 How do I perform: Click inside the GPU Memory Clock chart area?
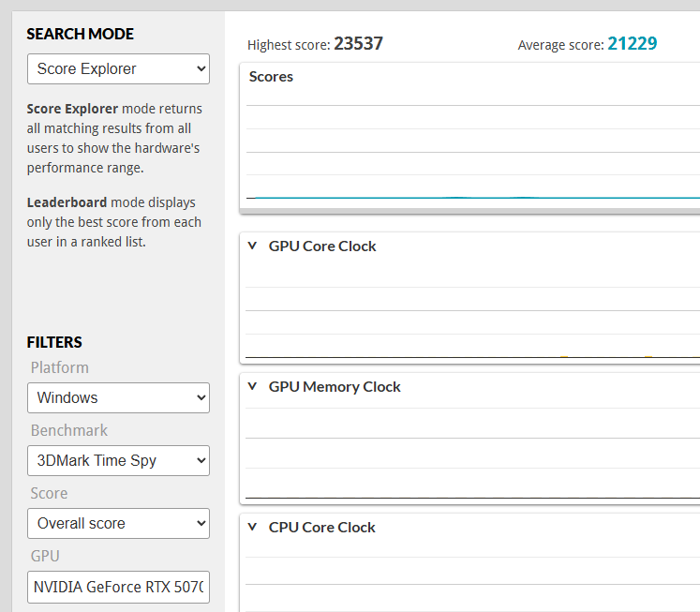click(469, 450)
